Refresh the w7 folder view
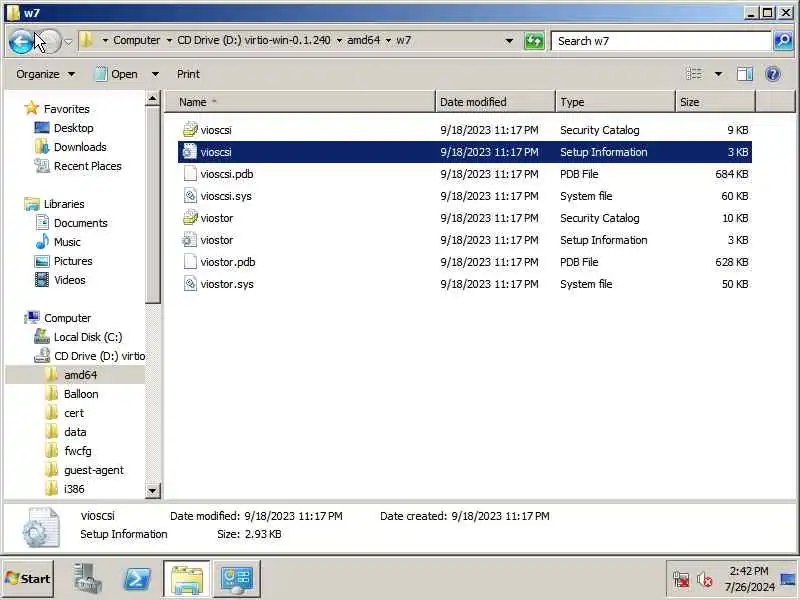 pyautogui.click(x=534, y=41)
